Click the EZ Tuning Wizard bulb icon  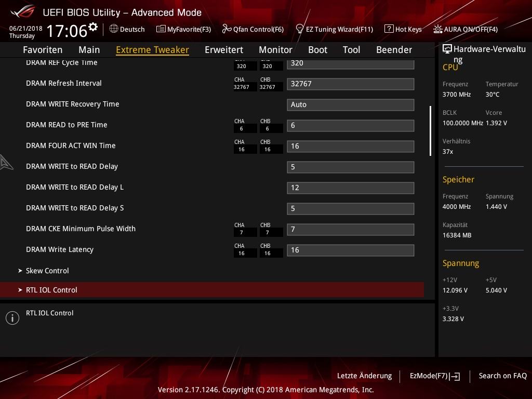click(300, 29)
